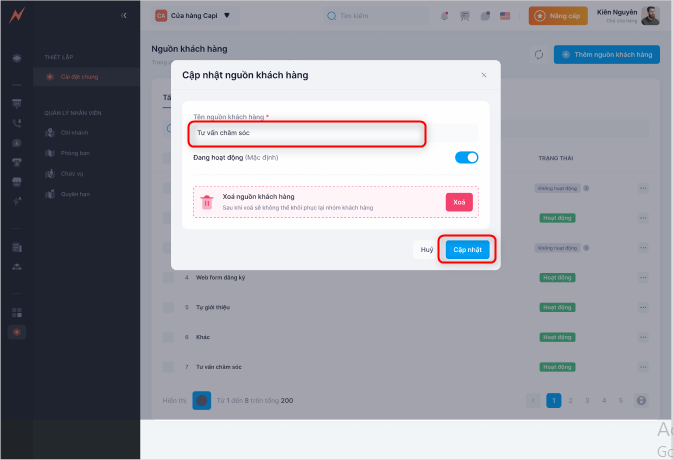Open the Cửa hàng Capi store dropdown
The width and height of the screenshot is (673, 460).
192,16
